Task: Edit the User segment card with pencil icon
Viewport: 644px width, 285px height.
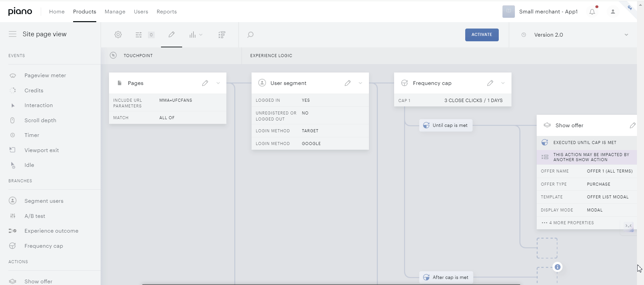Action: click(x=348, y=83)
